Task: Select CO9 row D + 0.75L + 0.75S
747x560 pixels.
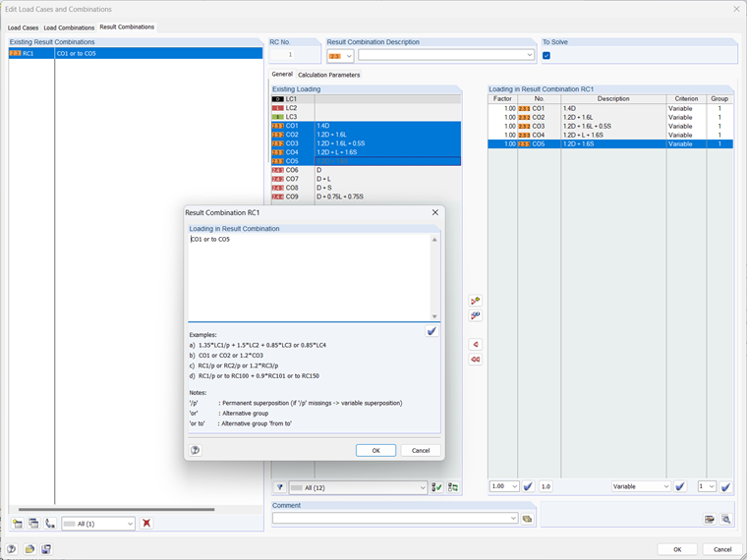Action: [x=366, y=196]
